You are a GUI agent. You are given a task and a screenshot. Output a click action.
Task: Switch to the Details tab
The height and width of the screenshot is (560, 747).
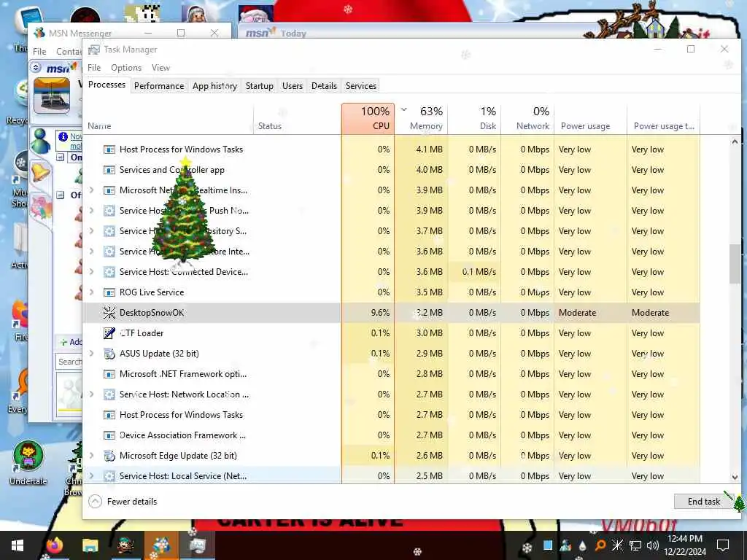(x=324, y=86)
